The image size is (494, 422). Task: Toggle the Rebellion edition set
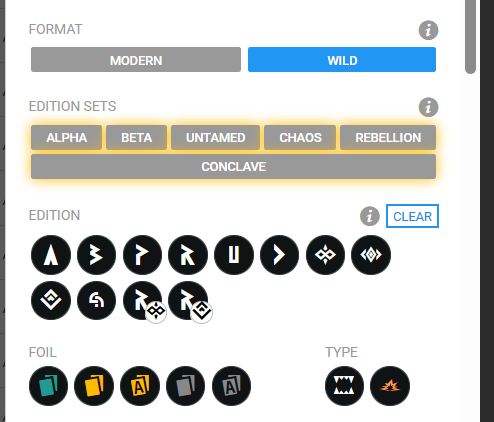pos(388,138)
